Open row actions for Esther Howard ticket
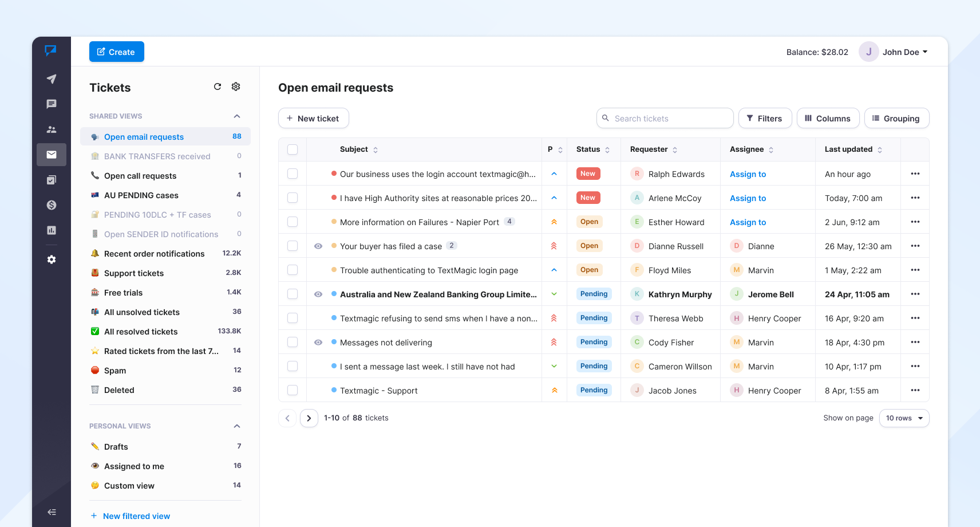This screenshot has width=980, height=527. point(915,222)
